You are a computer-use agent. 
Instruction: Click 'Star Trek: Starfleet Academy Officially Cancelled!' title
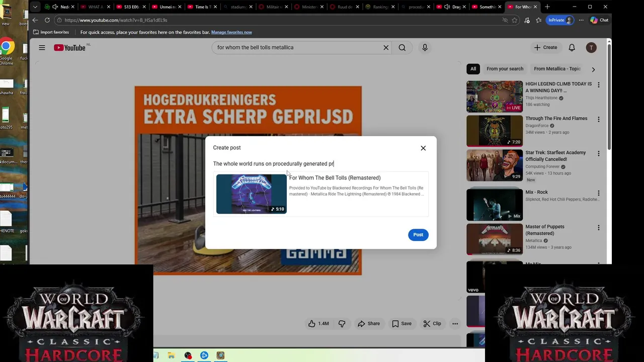click(x=555, y=156)
